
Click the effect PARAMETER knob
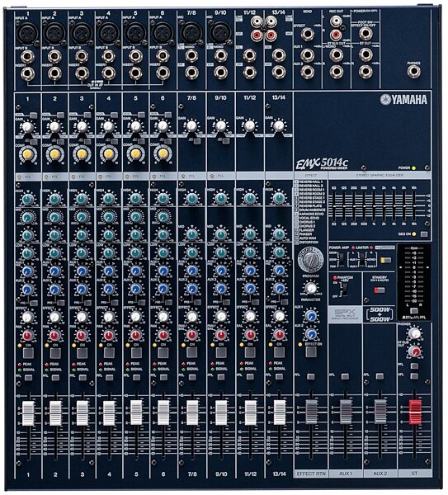click(x=311, y=288)
